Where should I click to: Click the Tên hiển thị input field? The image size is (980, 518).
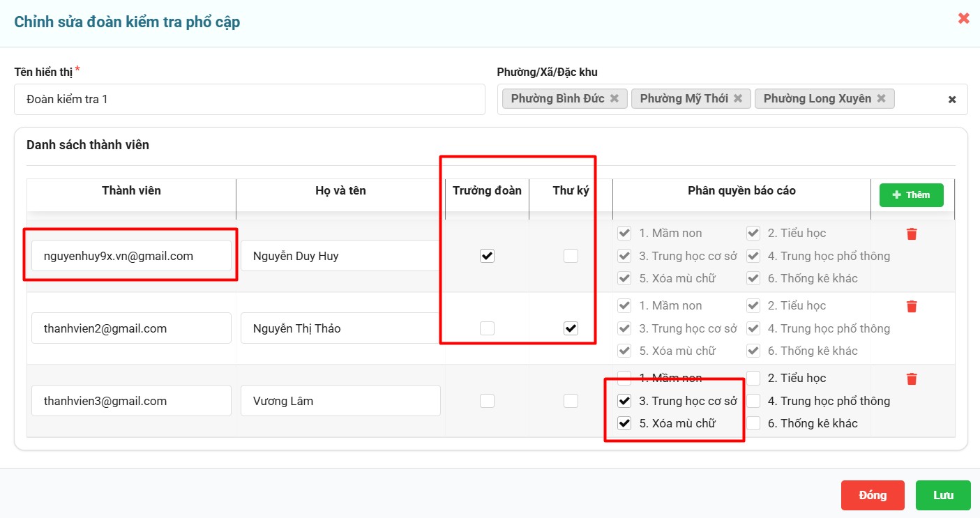click(249, 100)
